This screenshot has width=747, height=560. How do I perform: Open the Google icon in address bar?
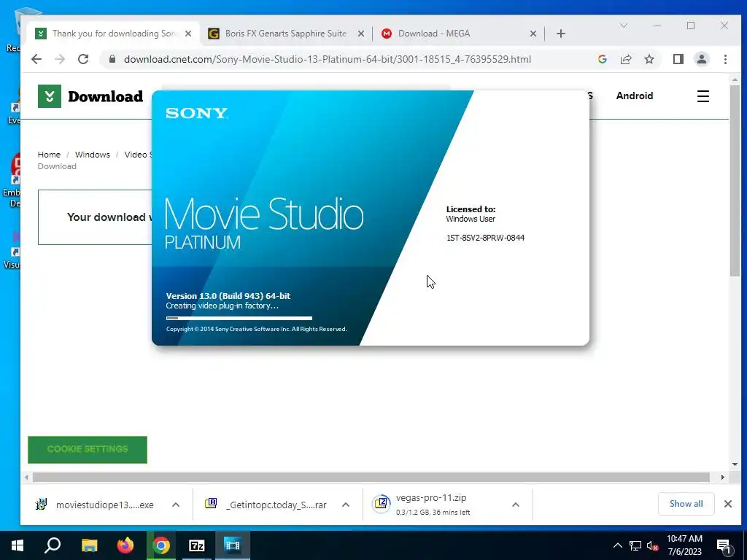point(602,59)
